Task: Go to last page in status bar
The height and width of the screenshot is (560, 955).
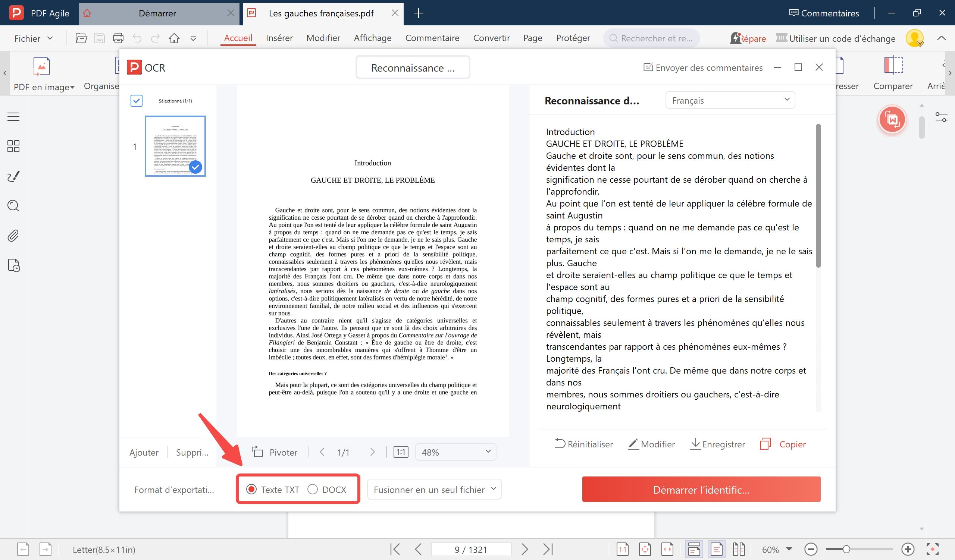Action: (548, 549)
